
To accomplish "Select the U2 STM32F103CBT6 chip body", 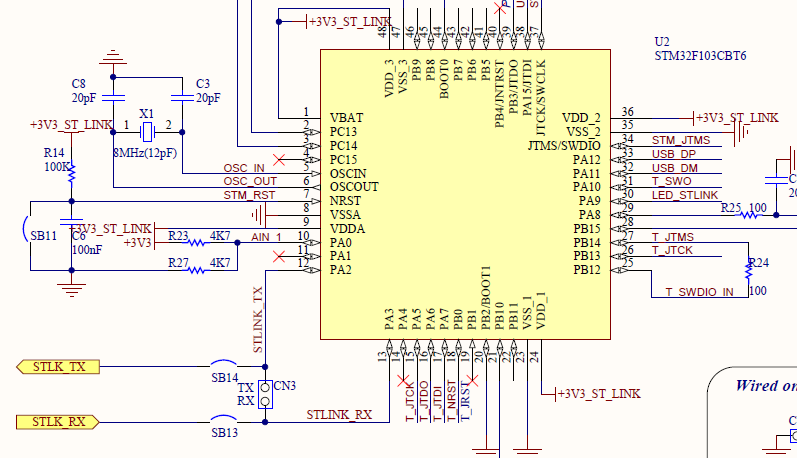I will pos(465,194).
